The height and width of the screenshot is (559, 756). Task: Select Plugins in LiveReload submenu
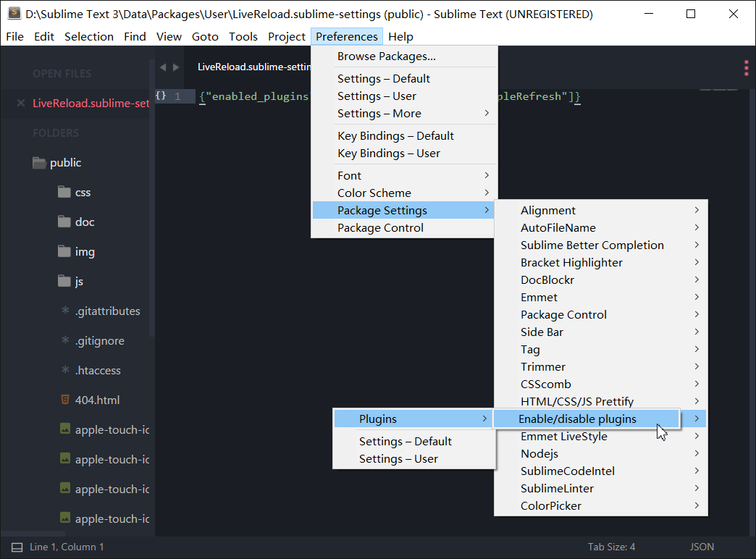413,419
